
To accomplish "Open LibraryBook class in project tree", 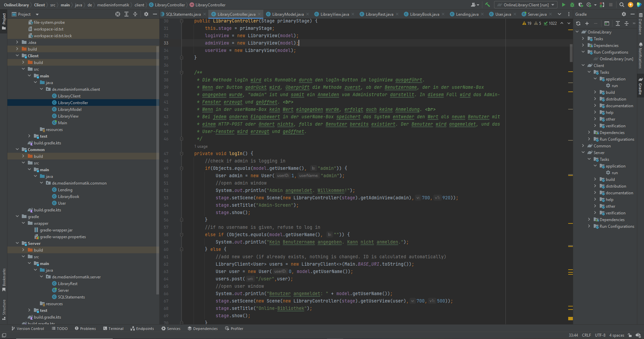I will 68,197.
